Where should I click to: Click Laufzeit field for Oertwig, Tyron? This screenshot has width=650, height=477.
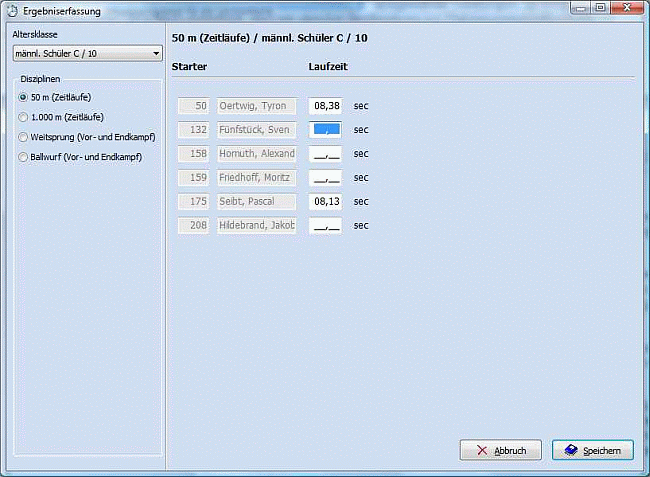click(x=325, y=106)
